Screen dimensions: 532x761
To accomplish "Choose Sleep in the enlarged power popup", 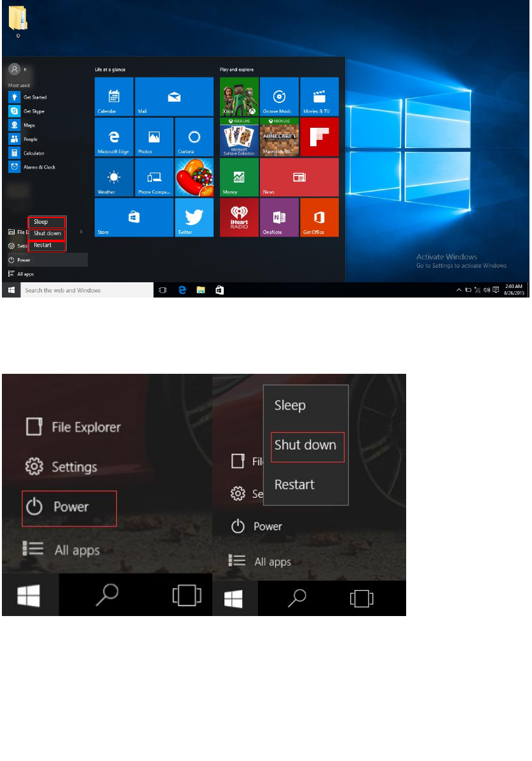I will tap(306, 405).
